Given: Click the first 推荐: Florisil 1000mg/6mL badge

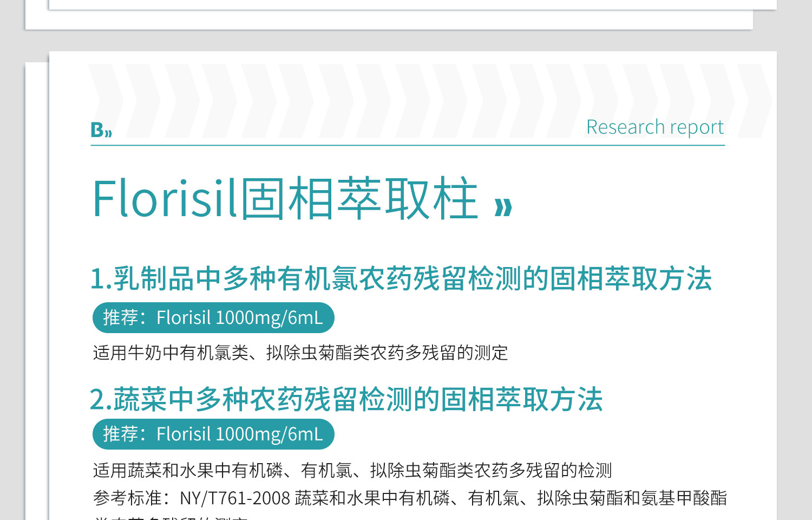Looking at the screenshot, I should 213,317.
